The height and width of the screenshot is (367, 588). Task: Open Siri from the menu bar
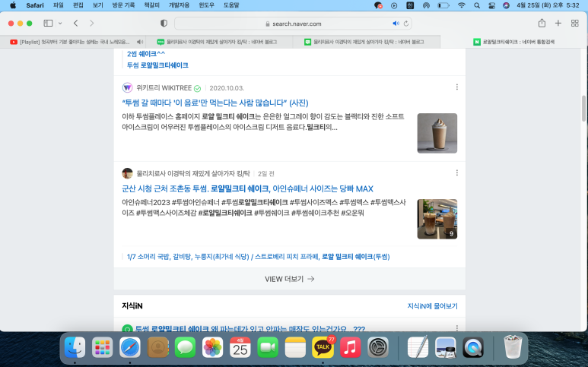(x=506, y=5)
